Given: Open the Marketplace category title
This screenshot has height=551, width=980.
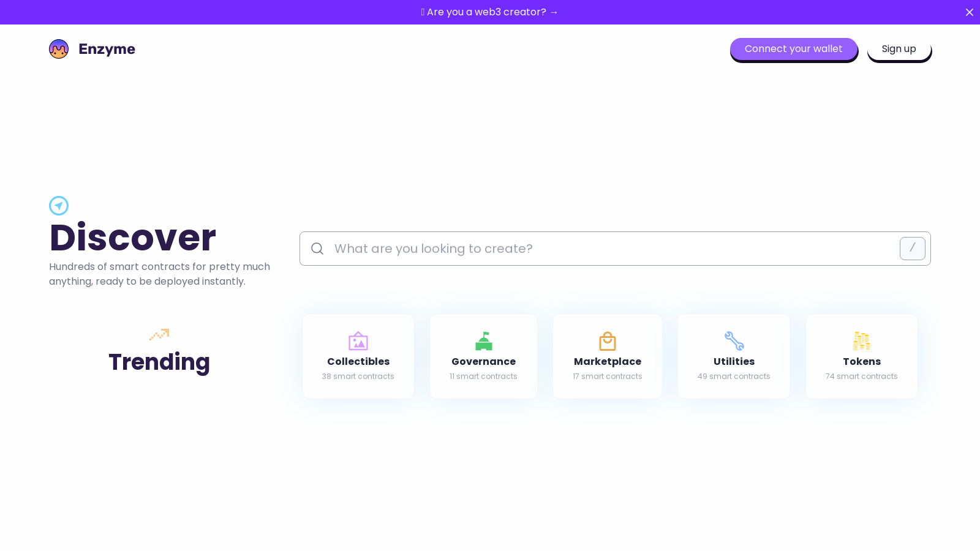Looking at the screenshot, I should click(x=608, y=361).
